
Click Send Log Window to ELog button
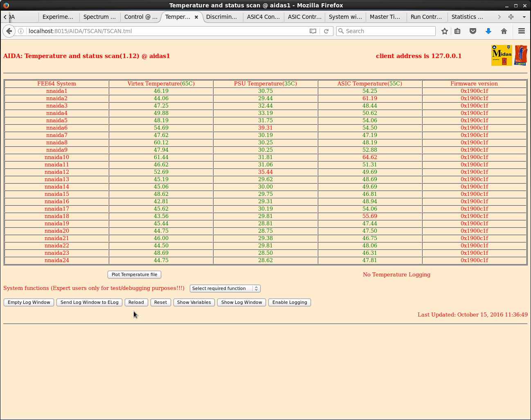[x=89, y=302]
